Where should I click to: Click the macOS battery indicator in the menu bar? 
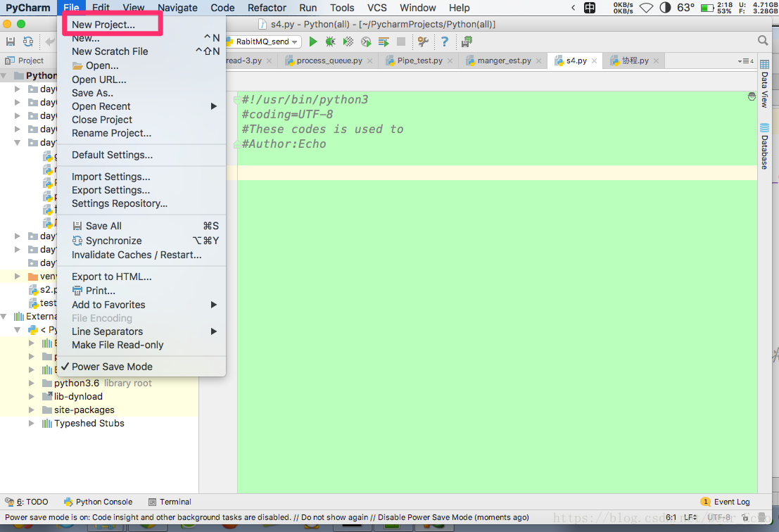(x=707, y=8)
